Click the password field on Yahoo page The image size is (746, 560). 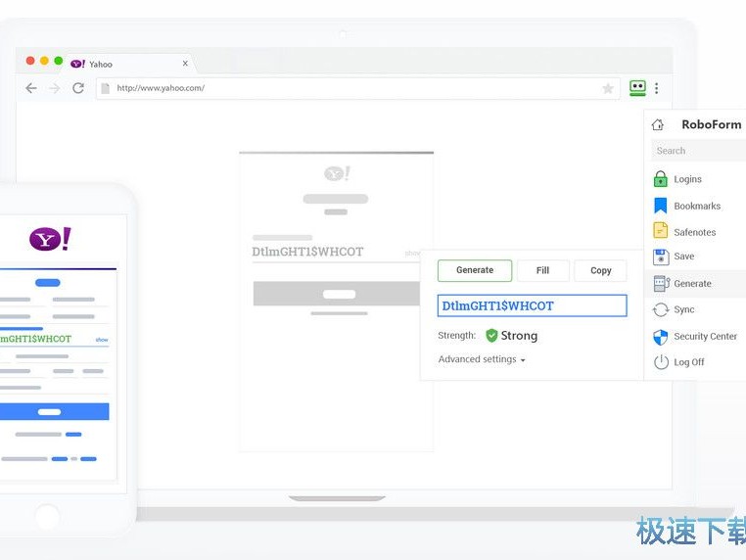pos(336,253)
